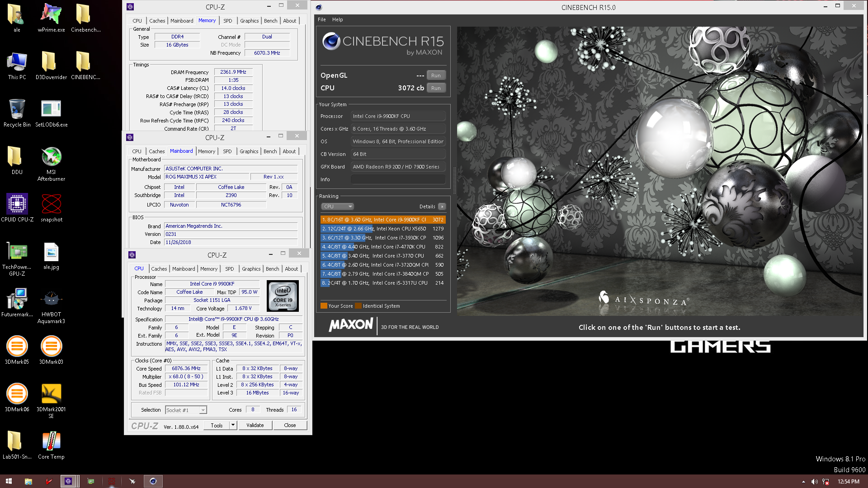
Task: Open the ale.jpg image file
Action: tap(51, 256)
